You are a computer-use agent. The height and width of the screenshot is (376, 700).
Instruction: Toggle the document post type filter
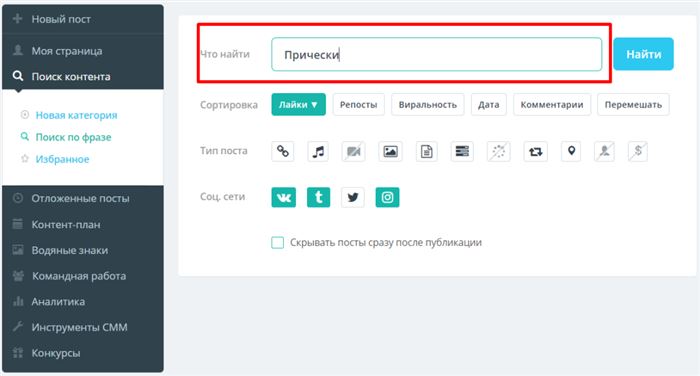click(x=426, y=151)
